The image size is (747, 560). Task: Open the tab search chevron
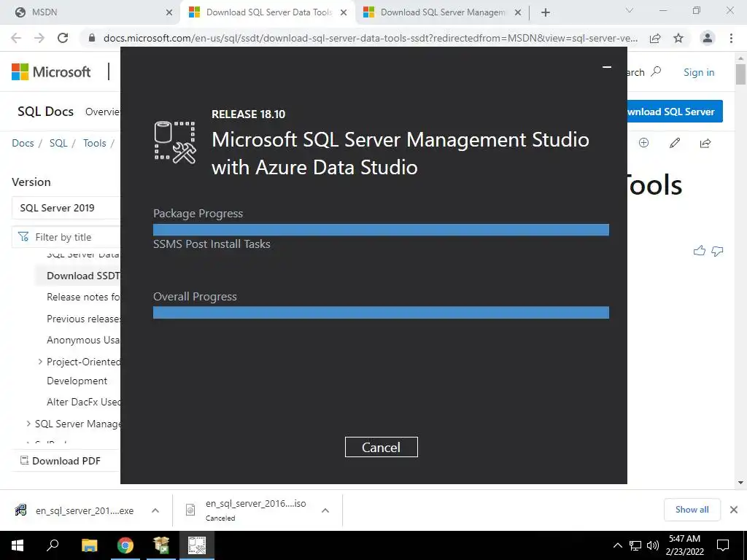tap(630, 10)
